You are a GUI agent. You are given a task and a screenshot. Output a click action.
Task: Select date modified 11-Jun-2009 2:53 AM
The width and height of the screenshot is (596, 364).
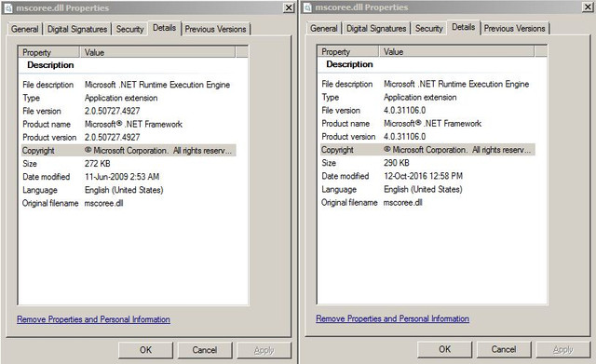pyautogui.click(x=122, y=177)
